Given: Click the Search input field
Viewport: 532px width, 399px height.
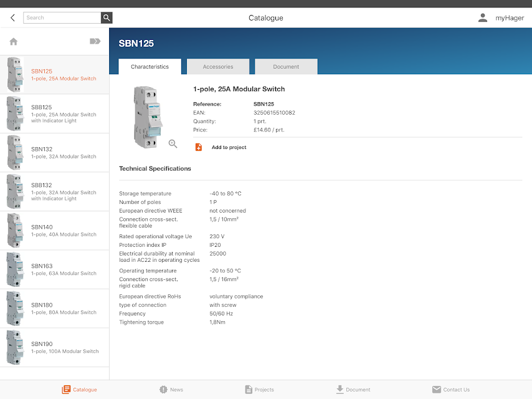Looking at the screenshot, I should click(62, 17).
